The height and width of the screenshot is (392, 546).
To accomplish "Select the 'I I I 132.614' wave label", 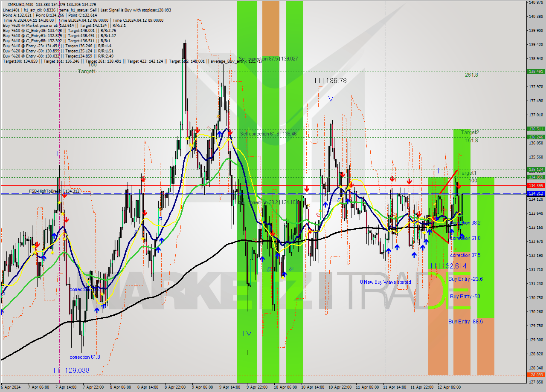I will tap(448, 265).
